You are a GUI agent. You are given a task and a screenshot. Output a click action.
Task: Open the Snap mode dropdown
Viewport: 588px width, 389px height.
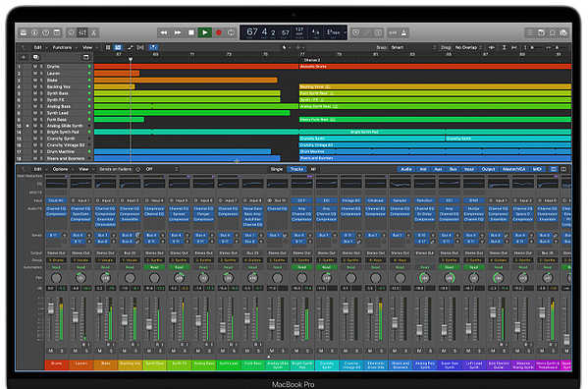coord(413,47)
